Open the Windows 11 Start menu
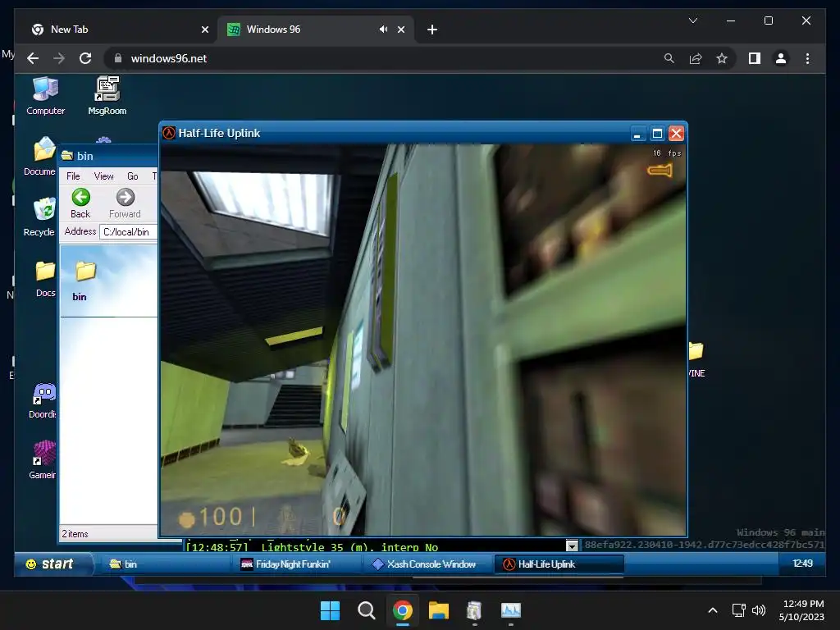The width and height of the screenshot is (840, 630). [x=330, y=610]
